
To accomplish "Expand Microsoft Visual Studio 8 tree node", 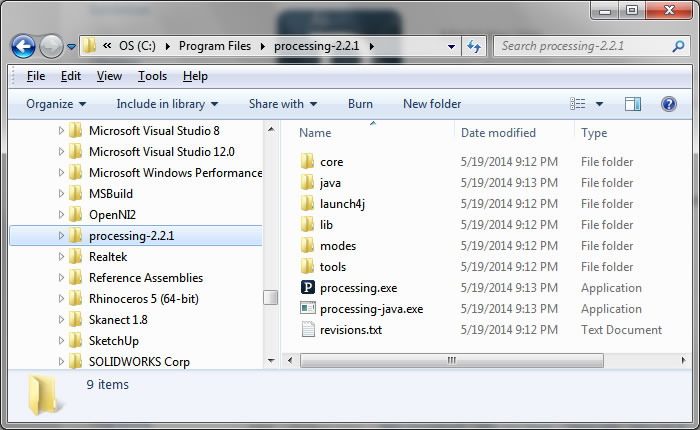I will pos(61,130).
